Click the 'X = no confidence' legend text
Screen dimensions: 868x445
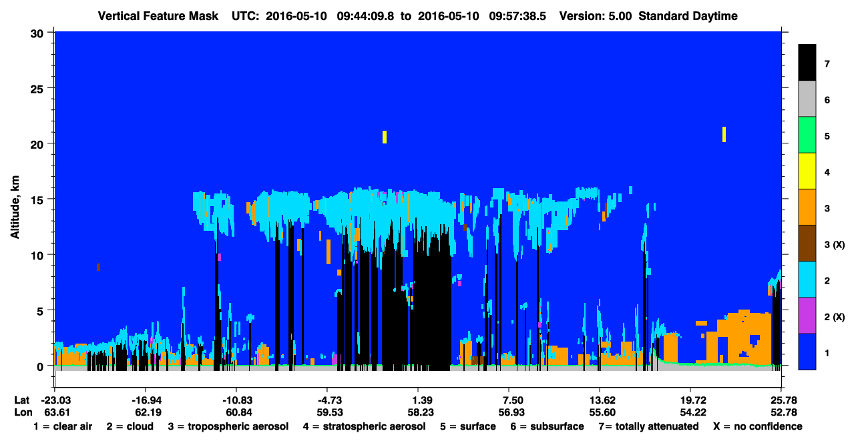[x=757, y=426]
